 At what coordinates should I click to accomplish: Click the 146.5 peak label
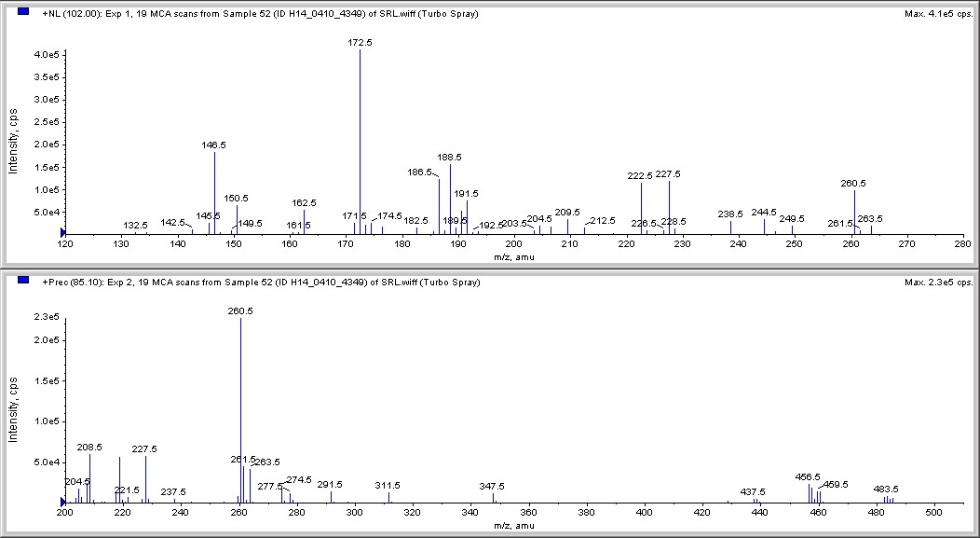[x=213, y=145]
